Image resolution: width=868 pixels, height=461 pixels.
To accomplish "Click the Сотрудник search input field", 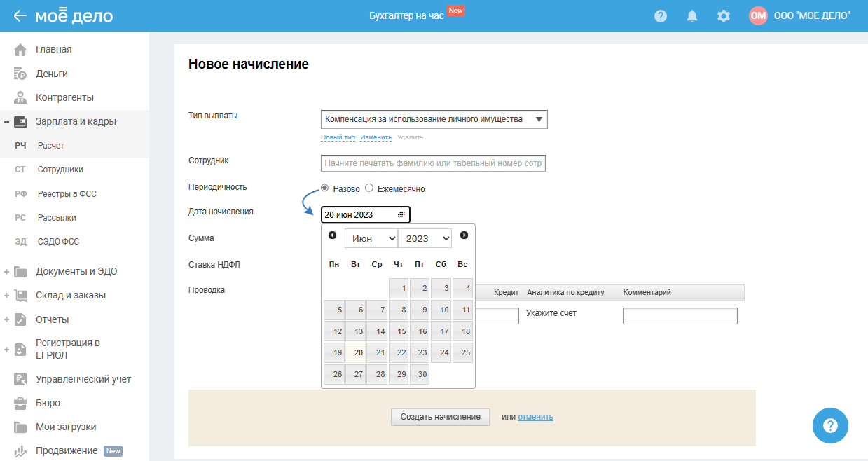I will pyautogui.click(x=433, y=163).
